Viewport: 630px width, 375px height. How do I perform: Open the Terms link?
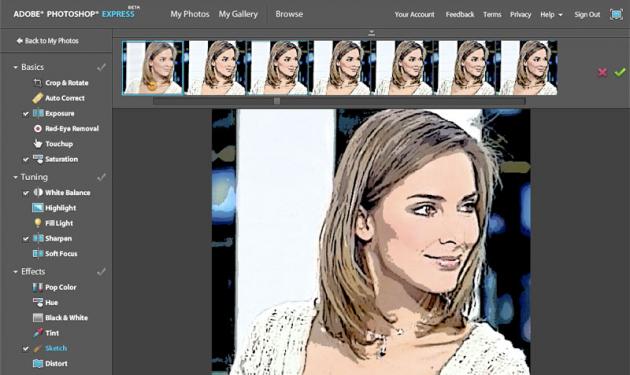tap(492, 14)
